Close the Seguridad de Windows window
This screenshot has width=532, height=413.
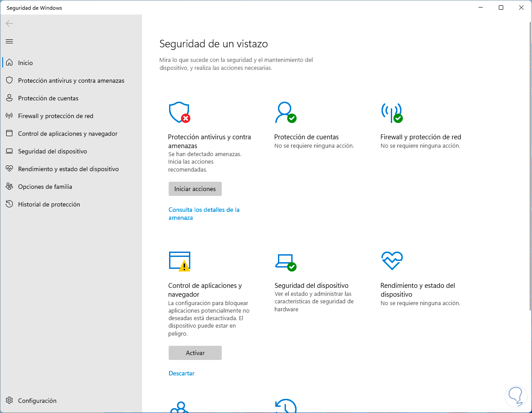[x=521, y=8]
